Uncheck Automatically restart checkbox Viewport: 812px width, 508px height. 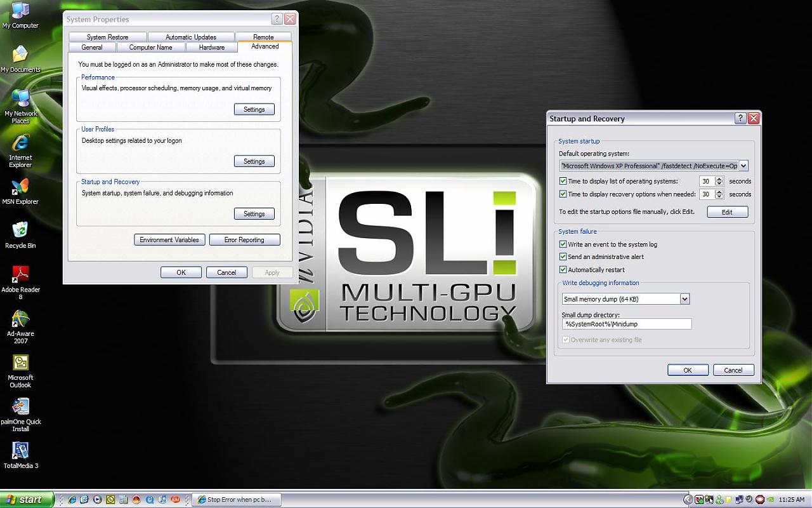(563, 270)
